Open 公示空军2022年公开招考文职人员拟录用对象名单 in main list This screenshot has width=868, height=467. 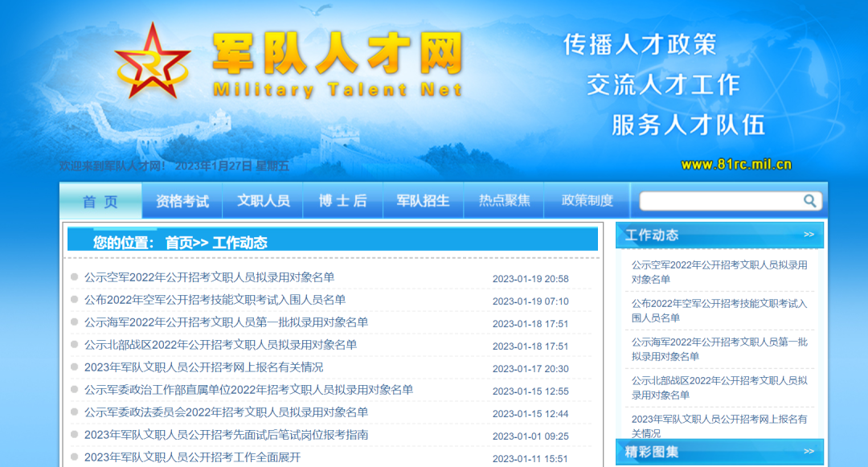(x=209, y=277)
